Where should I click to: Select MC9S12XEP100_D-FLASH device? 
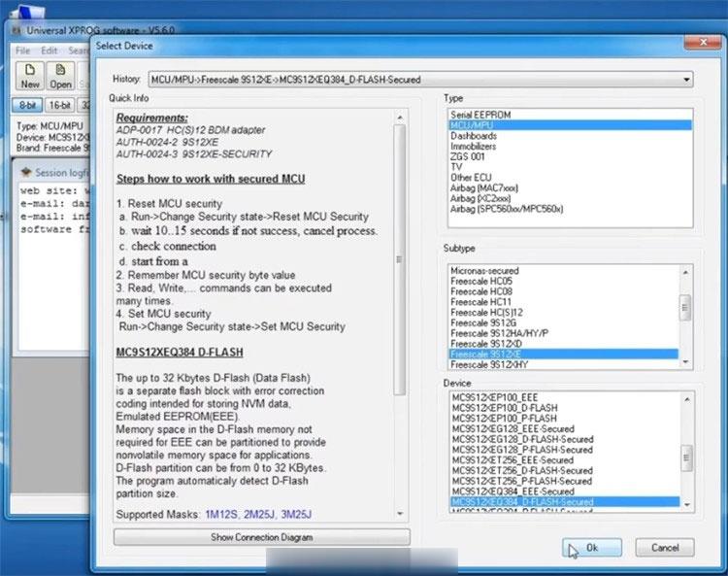tap(565, 408)
